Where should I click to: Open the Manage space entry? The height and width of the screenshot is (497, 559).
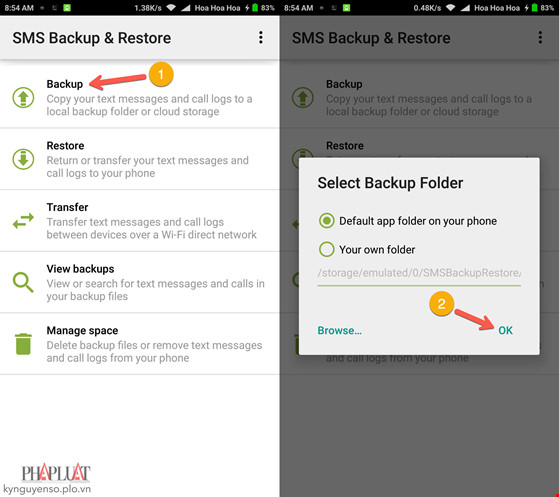[140, 344]
